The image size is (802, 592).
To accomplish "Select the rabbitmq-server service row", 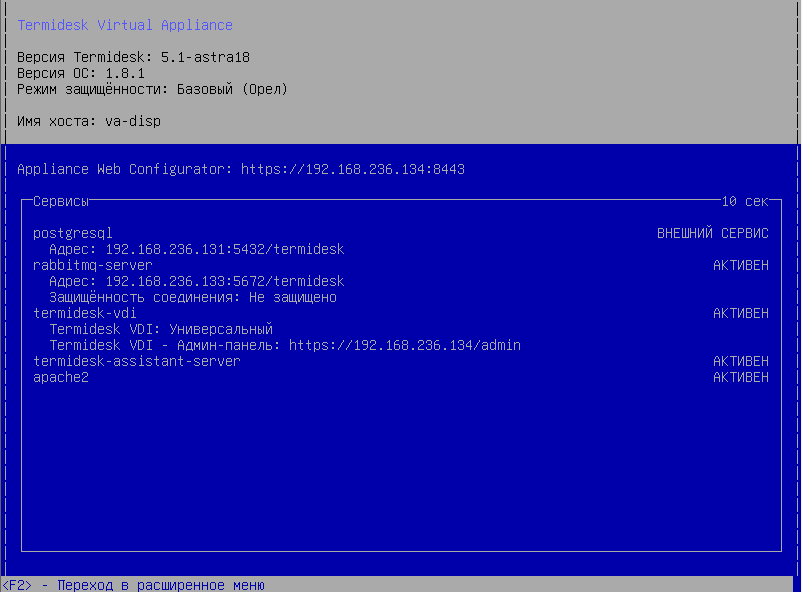I will tap(400, 265).
